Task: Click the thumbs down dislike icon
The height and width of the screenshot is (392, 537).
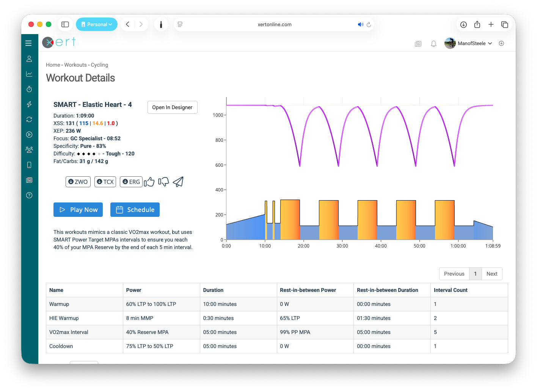Action: (x=163, y=182)
